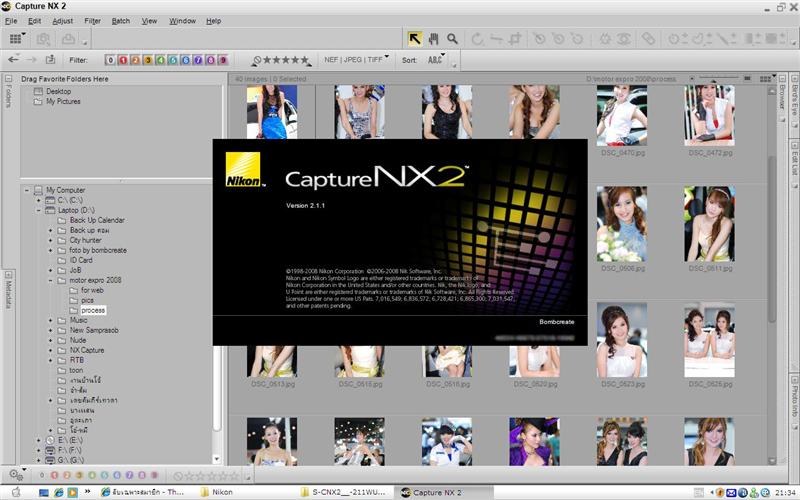Image resolution: width=800 pixels, height=500 pixels.
Task: Open the Window menu
Action: [x=182, y=21]
